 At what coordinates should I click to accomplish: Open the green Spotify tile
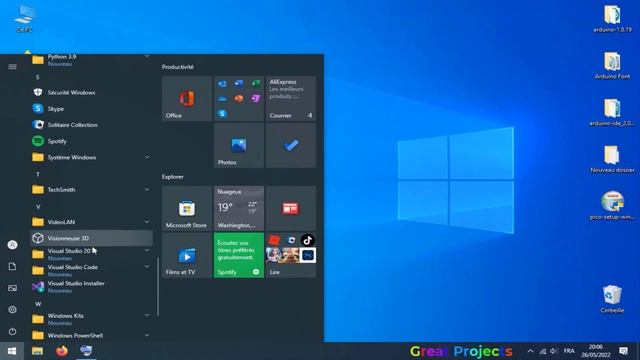click(x=239, y=255)
